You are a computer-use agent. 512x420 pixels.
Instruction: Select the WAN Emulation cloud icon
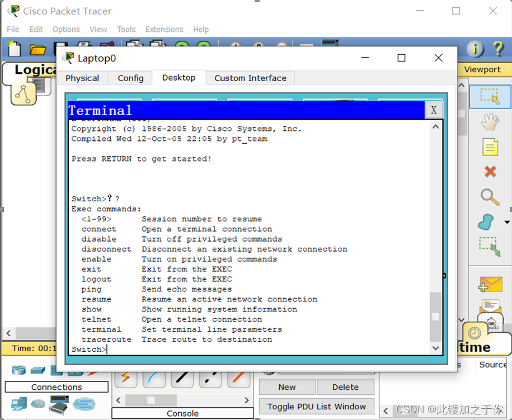[x=38, y=404]
